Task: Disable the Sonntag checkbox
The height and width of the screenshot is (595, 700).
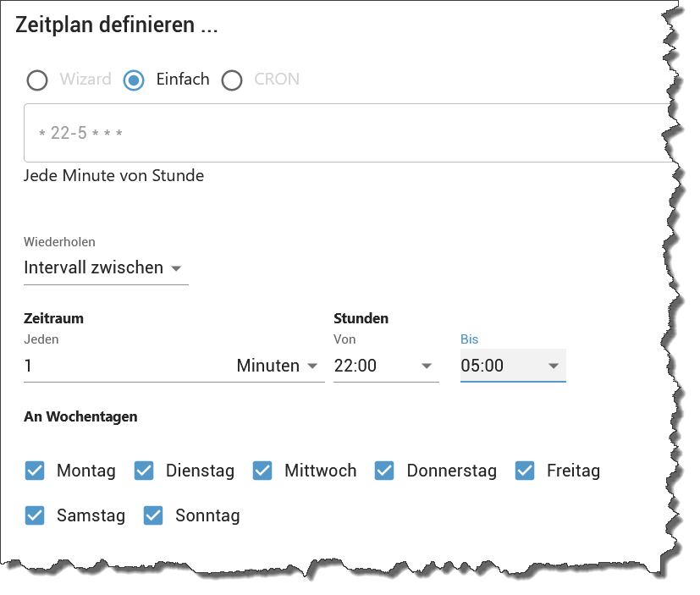Action: point(153,515)
